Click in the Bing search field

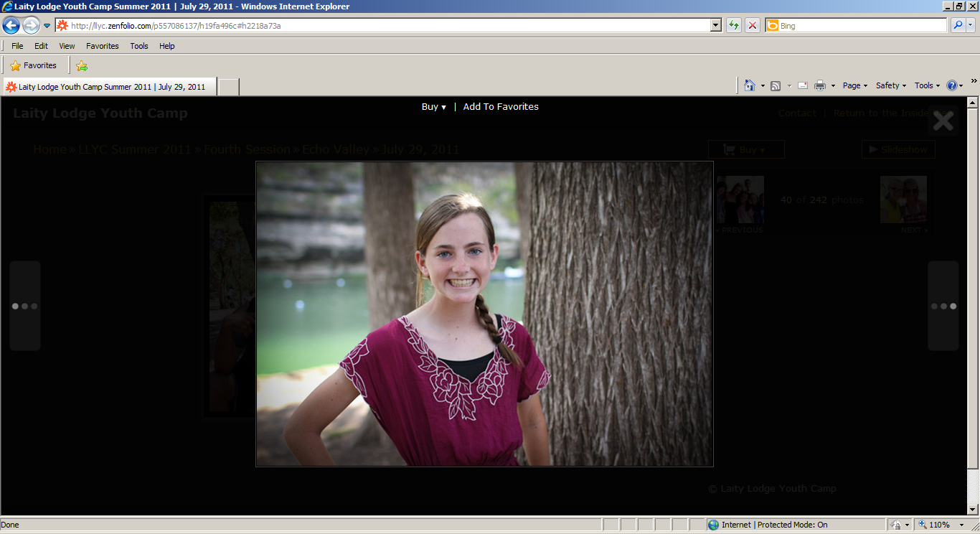point(861,26)
